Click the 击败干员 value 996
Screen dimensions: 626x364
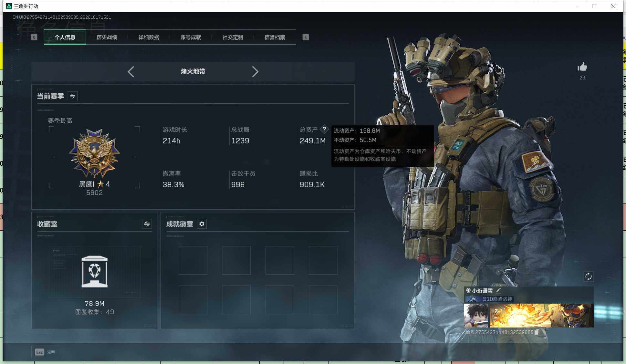[x=238, y=185]
